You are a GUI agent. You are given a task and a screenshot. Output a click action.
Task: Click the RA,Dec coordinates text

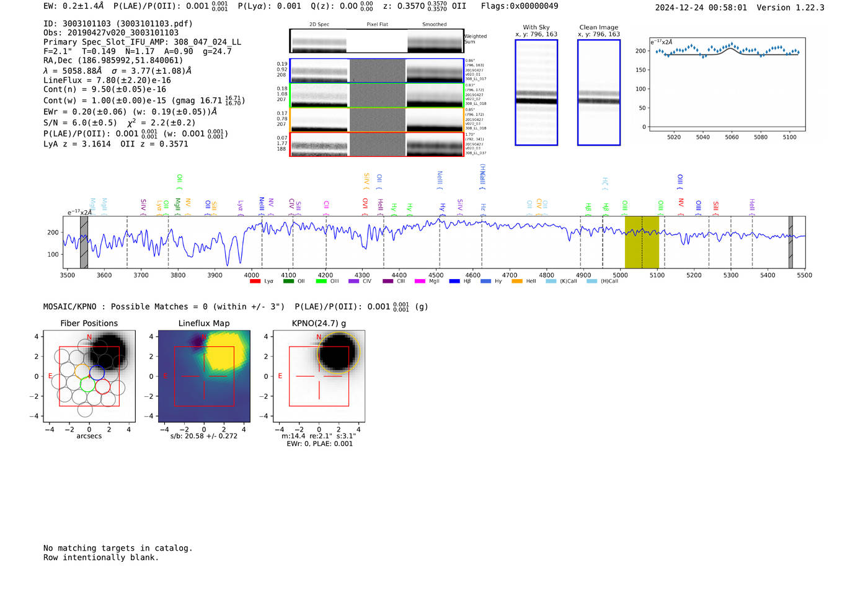pos(113,61)
